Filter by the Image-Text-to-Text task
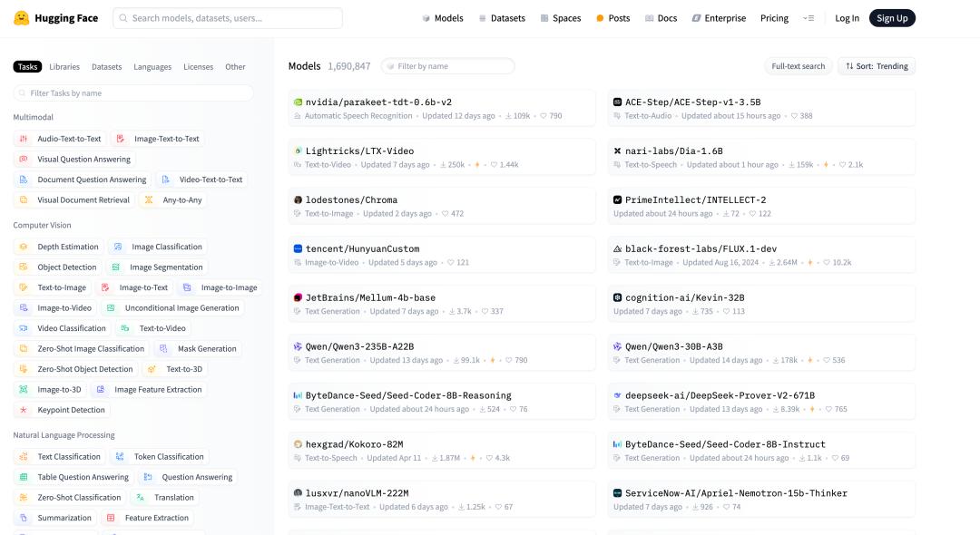 [158, 139]
